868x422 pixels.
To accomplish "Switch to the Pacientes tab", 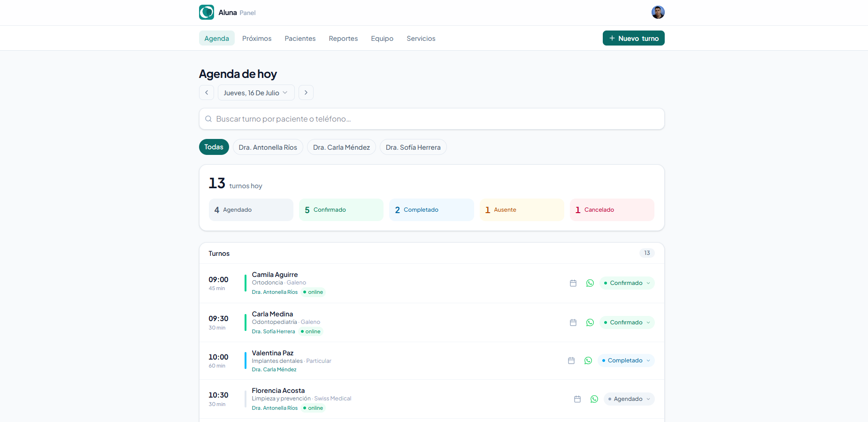I will click(x=300, y=38).
